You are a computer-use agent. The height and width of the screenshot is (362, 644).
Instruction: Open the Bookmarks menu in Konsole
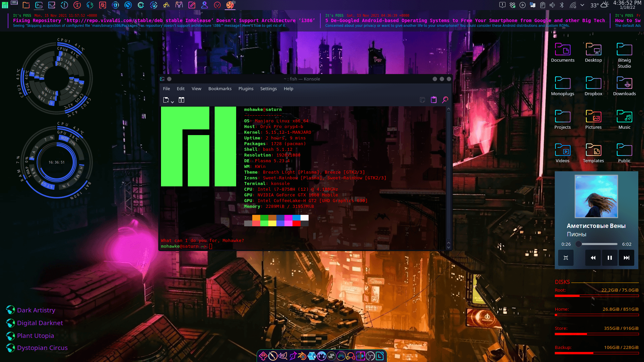(x=220, y=88)
